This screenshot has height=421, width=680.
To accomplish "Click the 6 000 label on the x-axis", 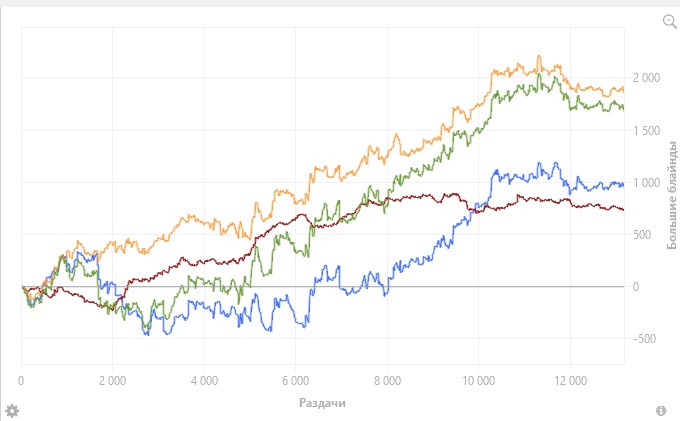I will click(295, 381).
